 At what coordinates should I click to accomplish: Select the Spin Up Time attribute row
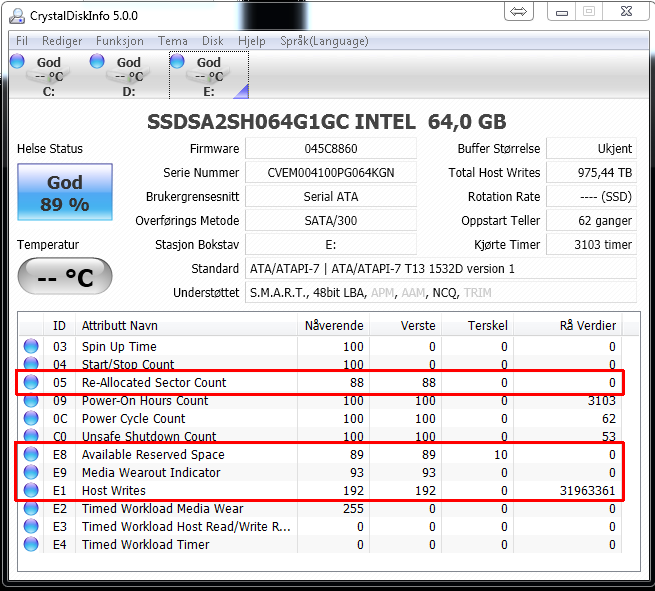coord(320,346)
